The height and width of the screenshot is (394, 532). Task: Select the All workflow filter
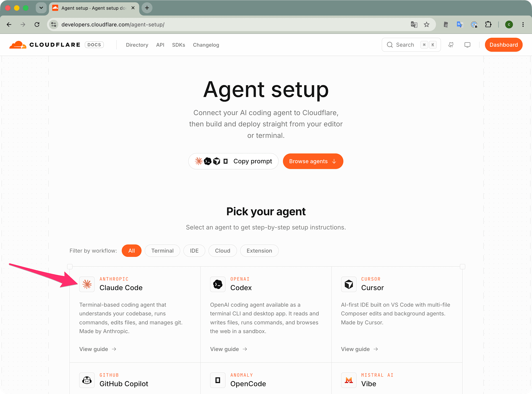tap(131, 251)
